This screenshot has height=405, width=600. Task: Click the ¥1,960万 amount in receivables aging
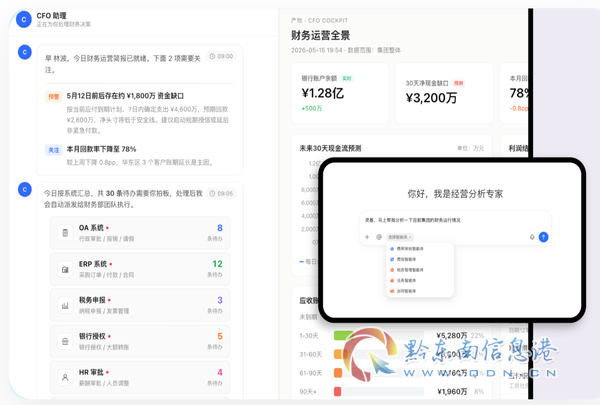[452, 392]
